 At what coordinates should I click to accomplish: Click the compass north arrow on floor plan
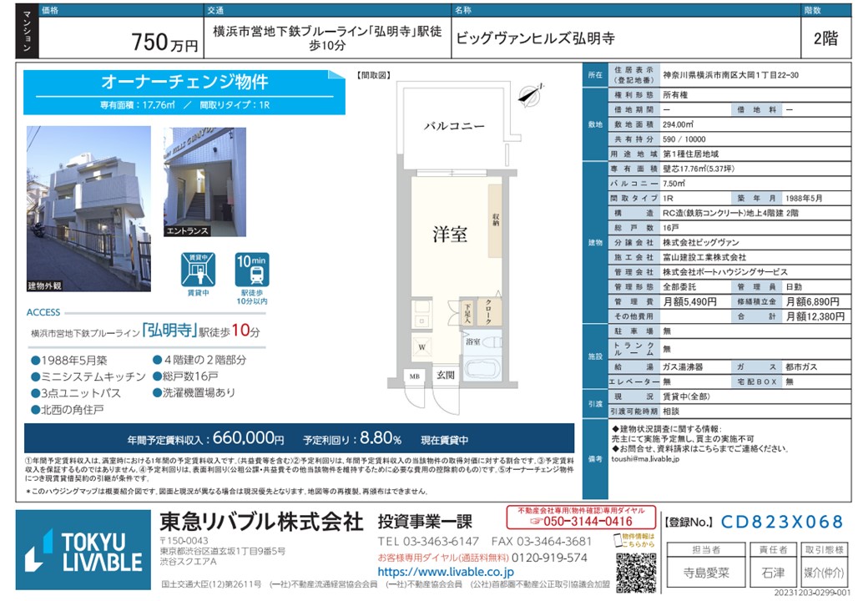[x=526, y=95]
